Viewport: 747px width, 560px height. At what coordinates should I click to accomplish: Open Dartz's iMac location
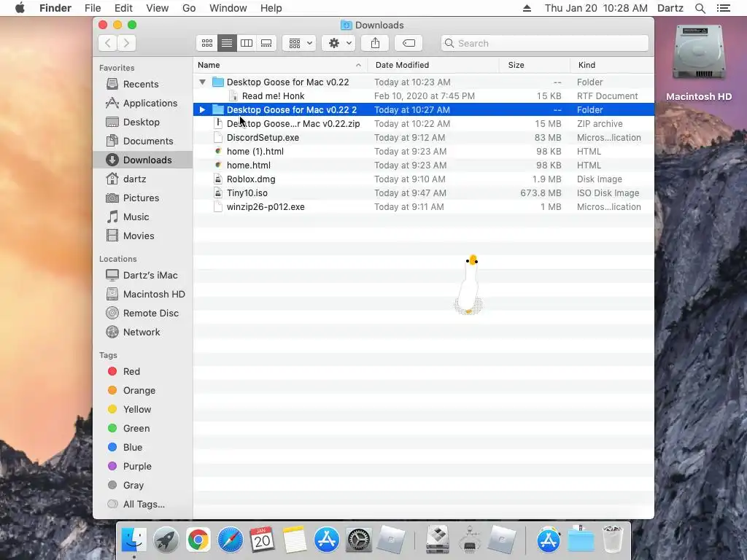tap(143, 275)
